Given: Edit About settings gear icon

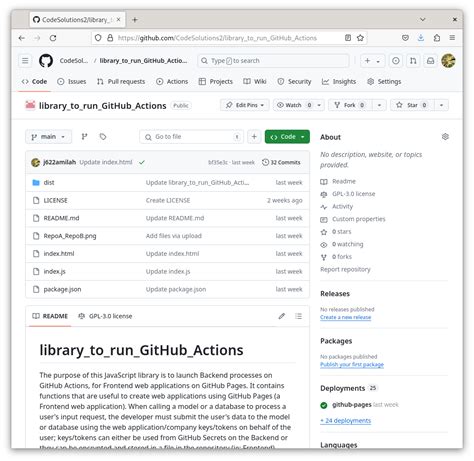Looking at the screenshot, I should pos(445,137).
